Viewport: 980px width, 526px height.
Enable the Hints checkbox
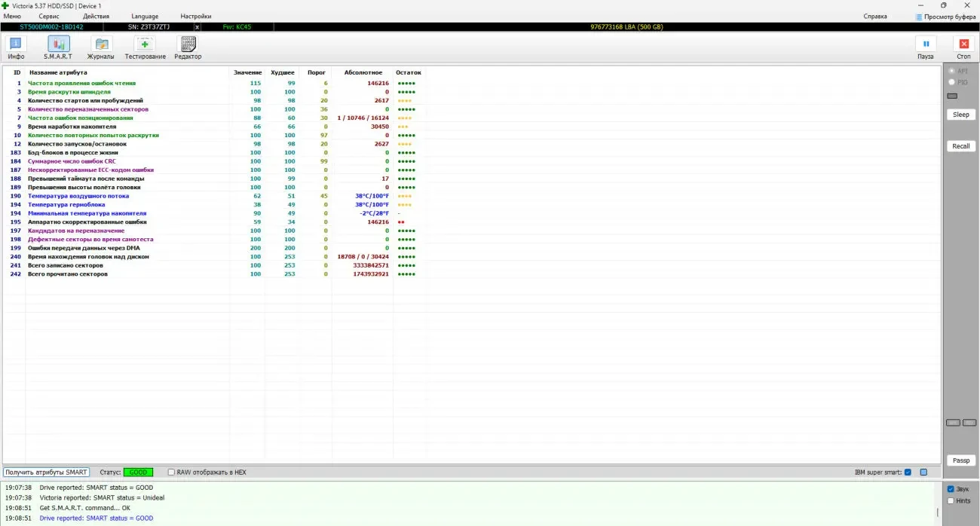(x=951, y=500)
